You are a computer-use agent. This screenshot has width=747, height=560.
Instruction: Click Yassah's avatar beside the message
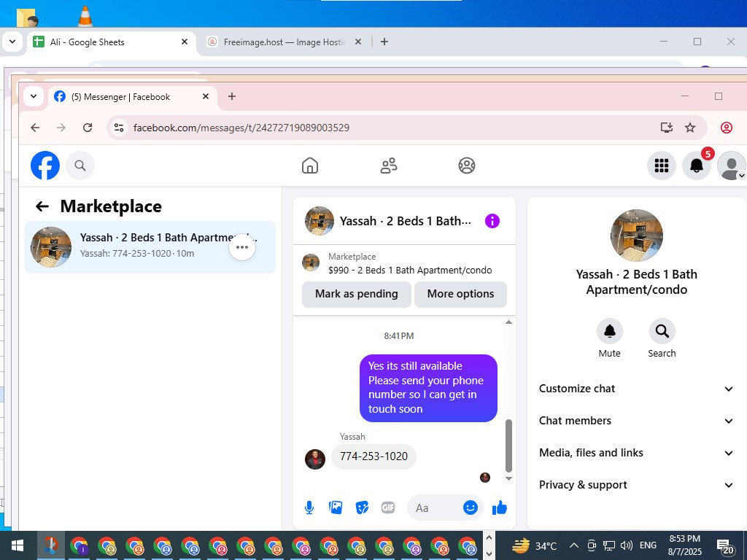tap(315, 459)
